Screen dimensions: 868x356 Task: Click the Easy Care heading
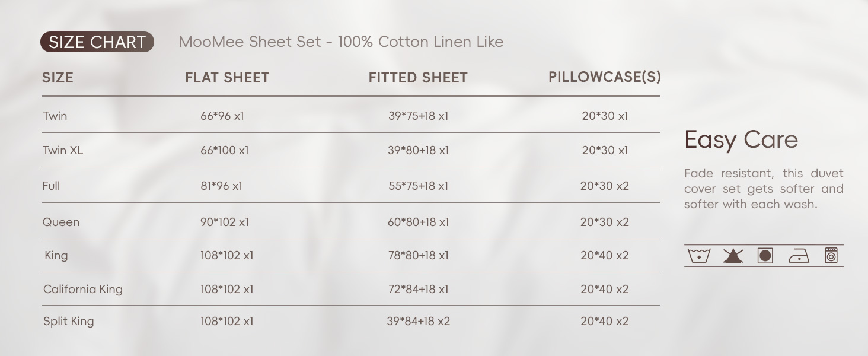point(741,140)
